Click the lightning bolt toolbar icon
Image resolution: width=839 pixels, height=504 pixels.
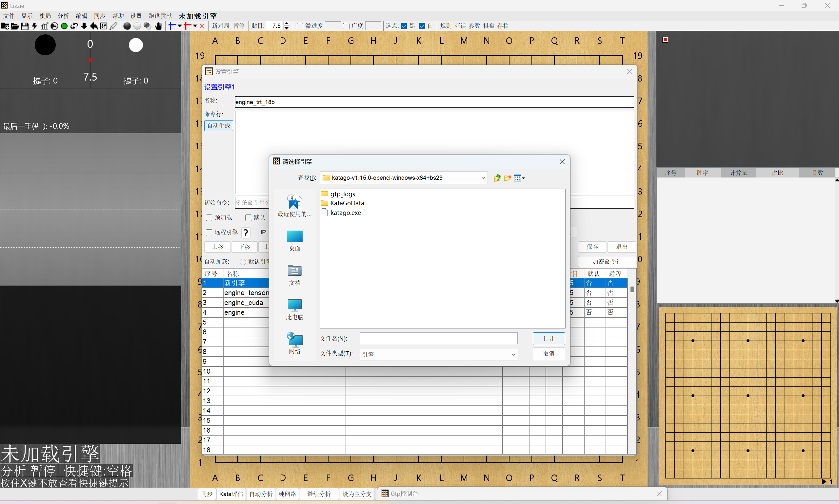[x=34, y=26]
